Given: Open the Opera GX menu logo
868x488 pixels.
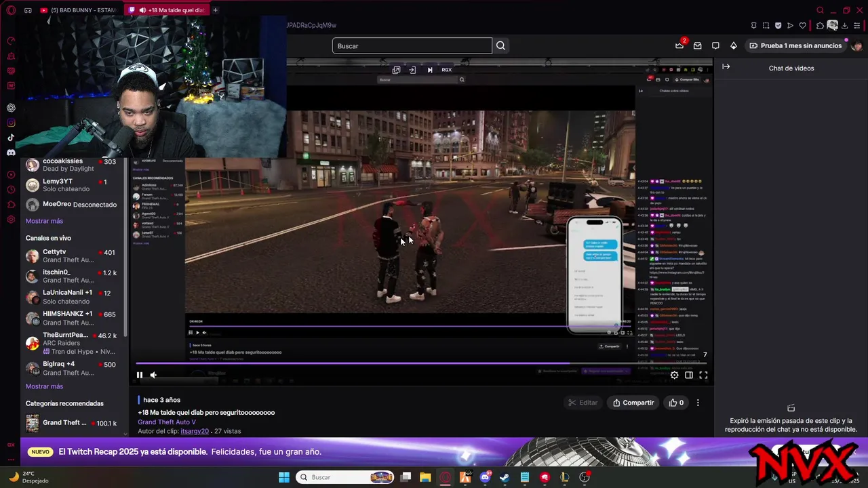Looking at the screenshot, I should (x=11, y=10).
